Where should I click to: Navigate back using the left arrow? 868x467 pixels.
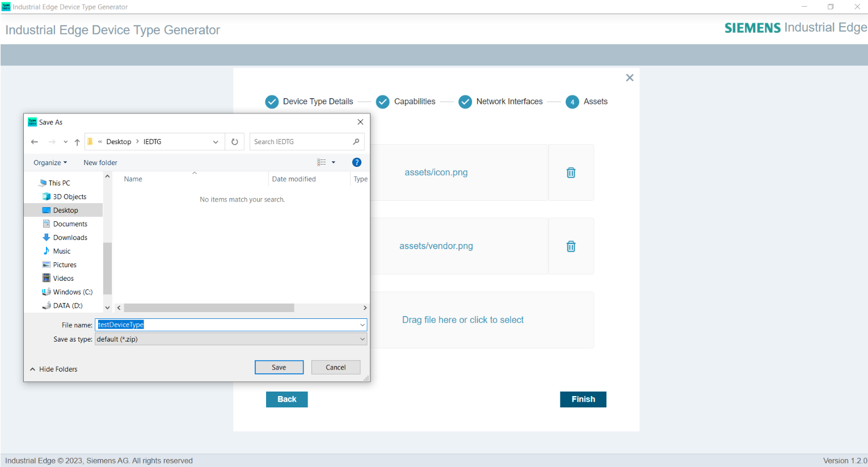[34, 141]
